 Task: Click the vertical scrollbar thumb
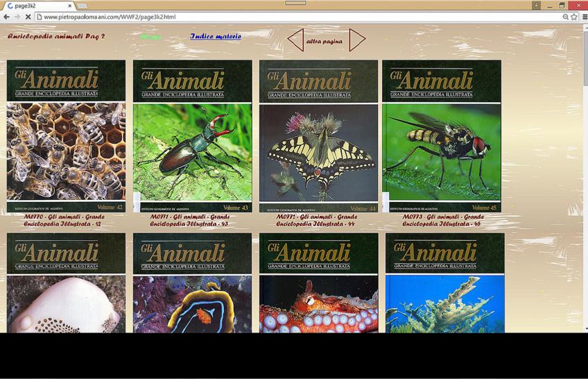(585, 59)
